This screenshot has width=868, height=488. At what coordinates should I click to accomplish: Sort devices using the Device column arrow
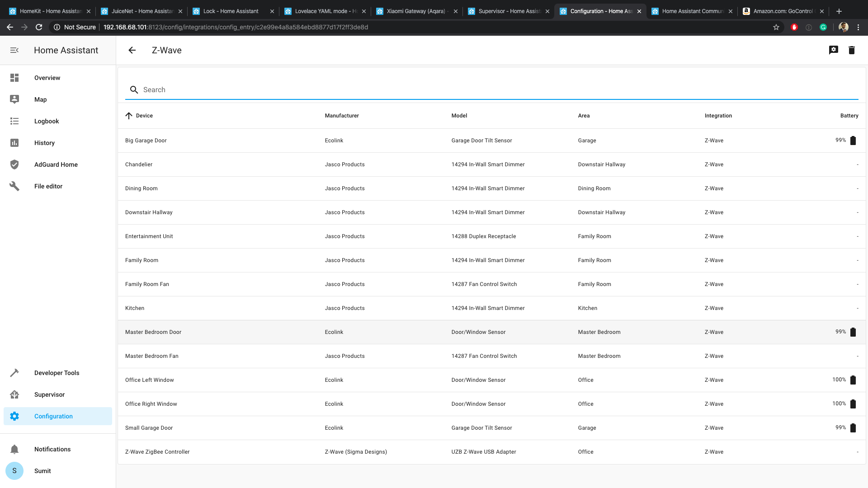pos(129,116)
